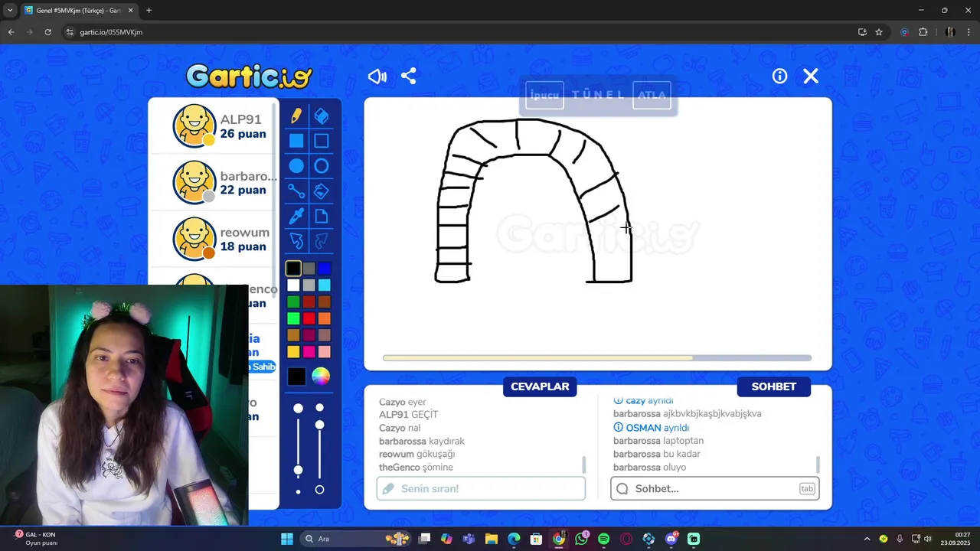Show hidden system tray icons
The width and height of the screenshot is (980, 551).
(867, 539)
